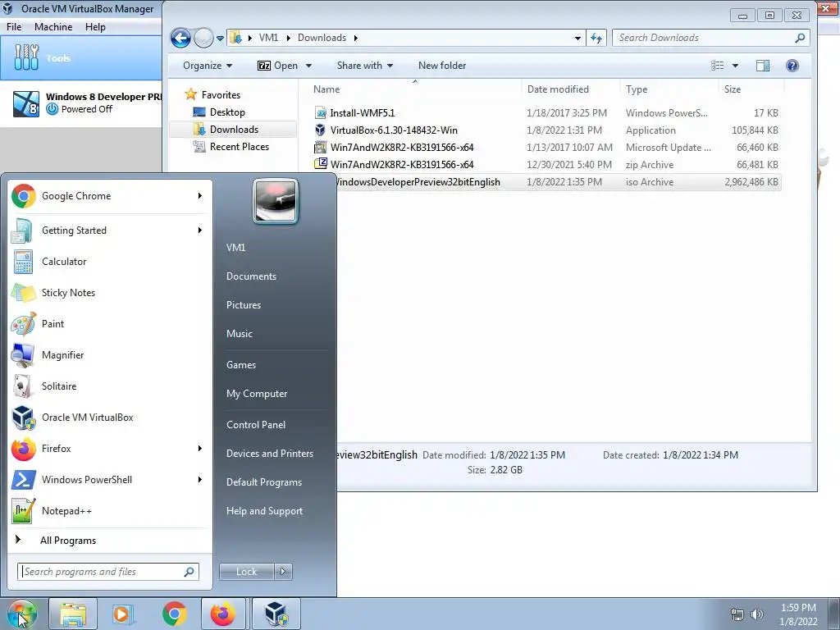Click Chrome icon on the taskbar
The height and width of the screenshot is (630, 840).
pyautogui.click(x=174, y=614)
